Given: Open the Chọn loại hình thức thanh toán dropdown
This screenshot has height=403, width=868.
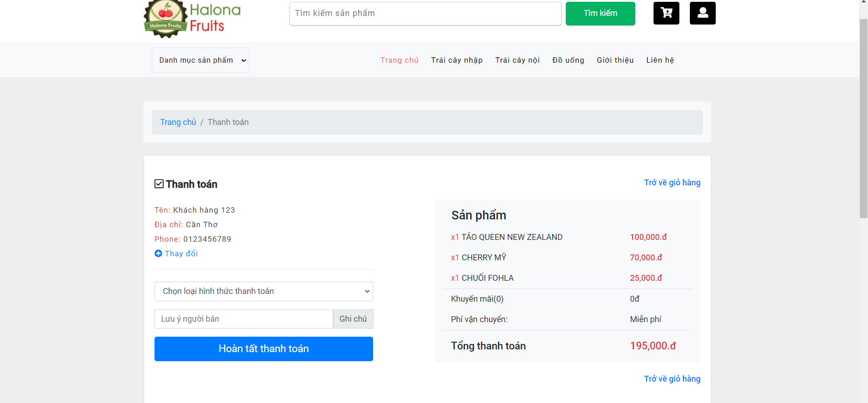Looking at the screenshot, I should 264,291.
